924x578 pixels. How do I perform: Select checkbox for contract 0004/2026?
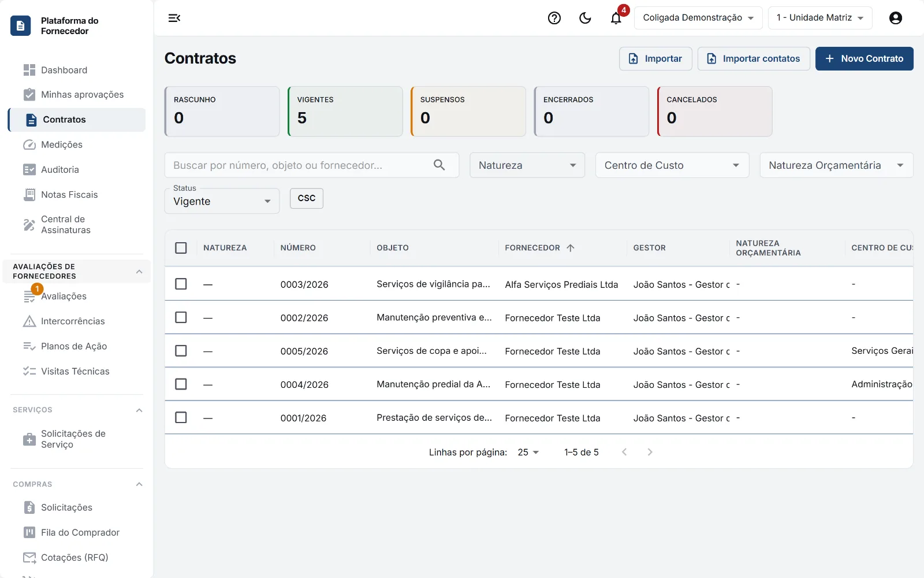(181, 384)
